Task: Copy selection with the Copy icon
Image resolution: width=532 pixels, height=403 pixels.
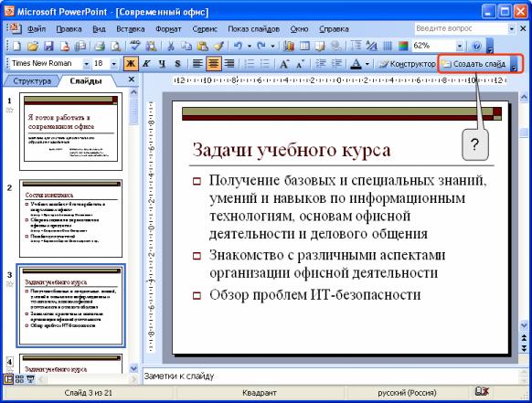Action: [x=186, y=46]
